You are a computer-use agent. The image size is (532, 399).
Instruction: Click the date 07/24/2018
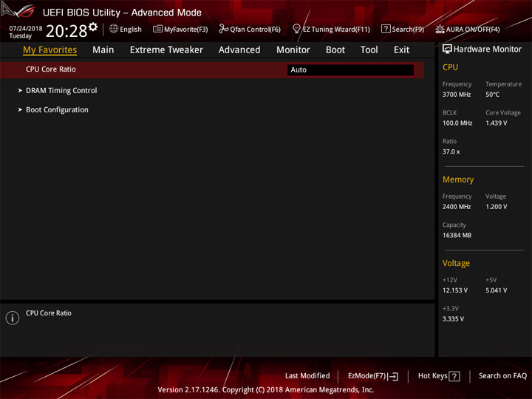(26, 29)
